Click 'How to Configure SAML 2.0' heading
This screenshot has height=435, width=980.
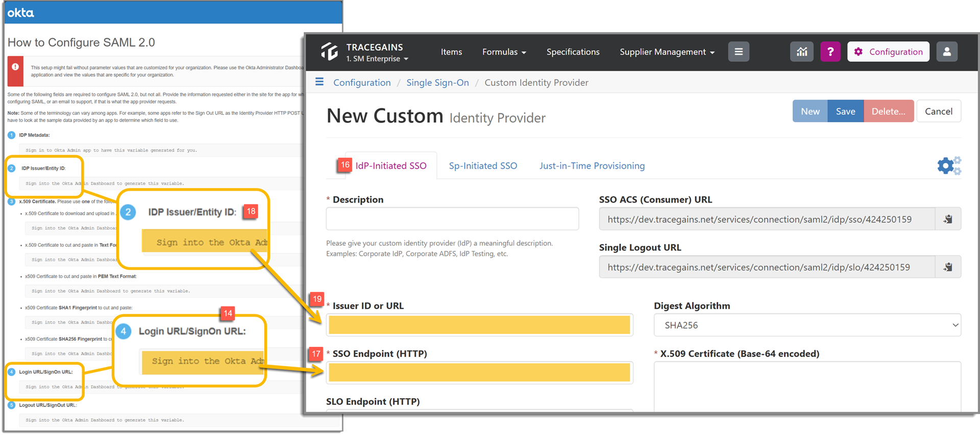81,42
